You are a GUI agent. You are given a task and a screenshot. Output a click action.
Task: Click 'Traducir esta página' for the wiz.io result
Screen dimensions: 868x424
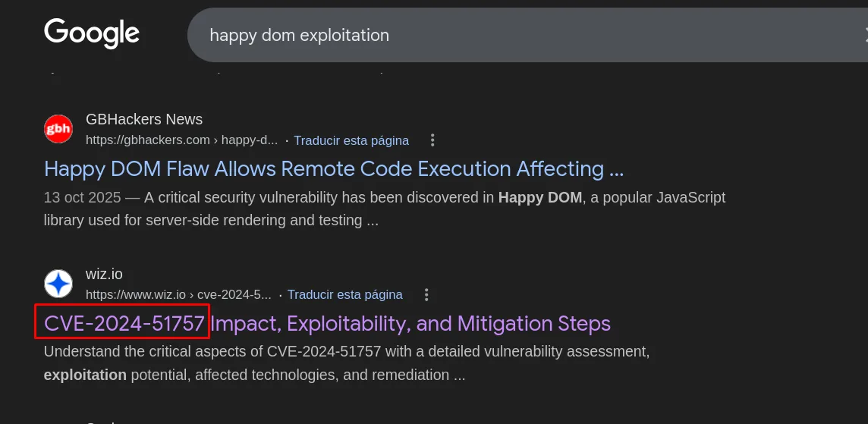click(345, 294)
